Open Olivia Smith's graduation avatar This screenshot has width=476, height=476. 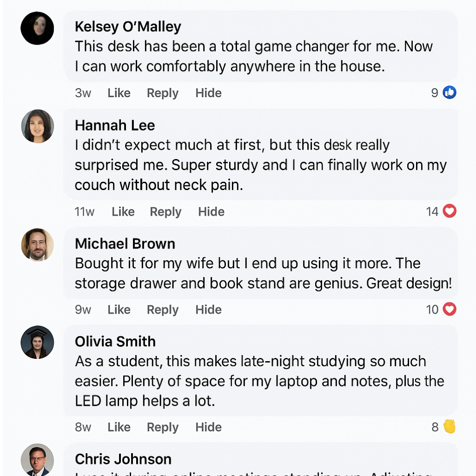[37, 342]
